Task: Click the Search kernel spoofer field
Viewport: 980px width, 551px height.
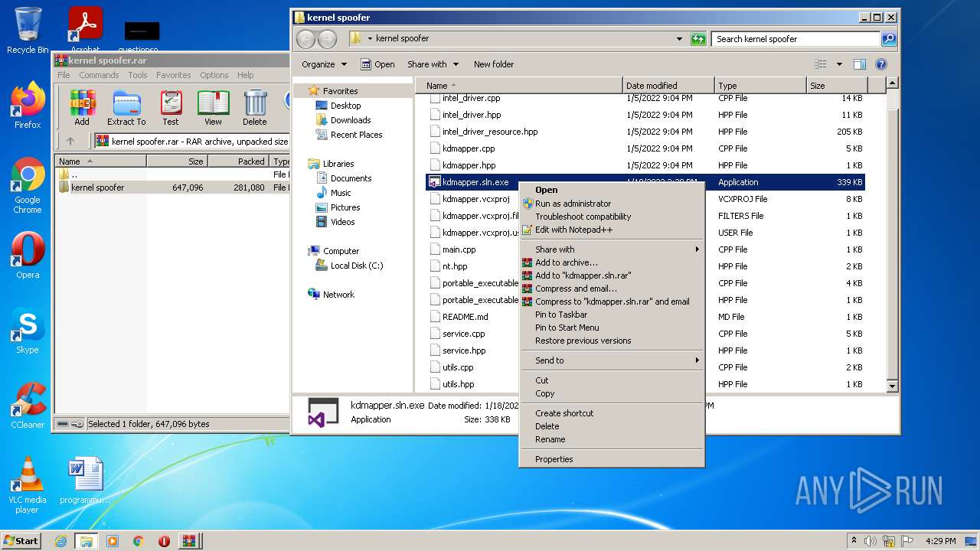Action: tap(796, 39)
